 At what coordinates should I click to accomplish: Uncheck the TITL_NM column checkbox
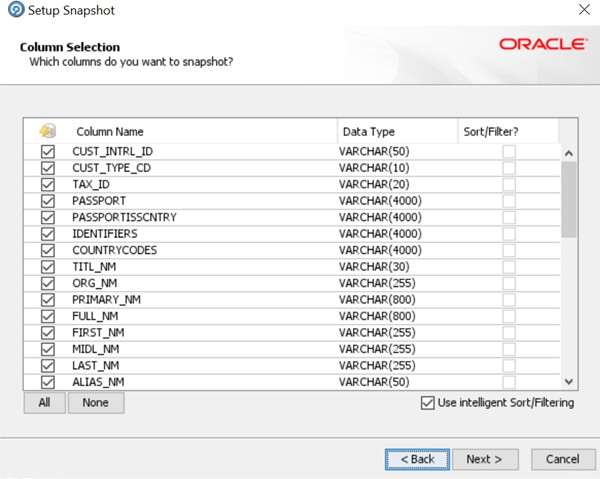click(48, 267)
